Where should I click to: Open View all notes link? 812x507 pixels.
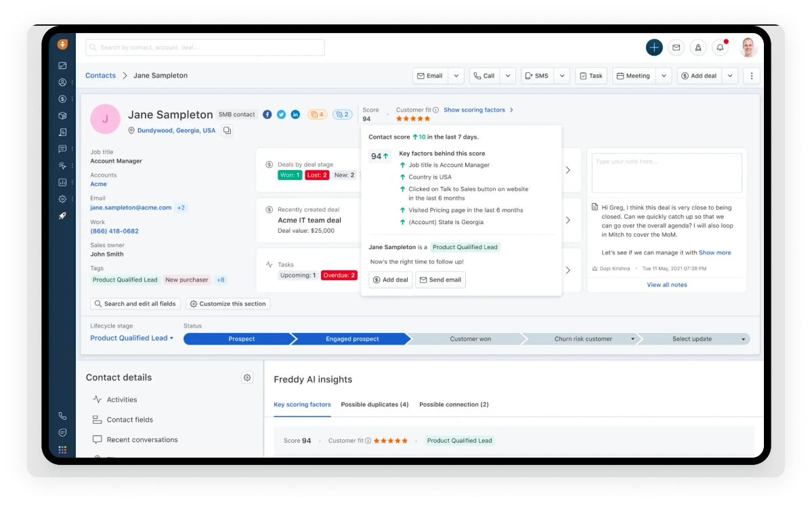click(x=667, y=285)
